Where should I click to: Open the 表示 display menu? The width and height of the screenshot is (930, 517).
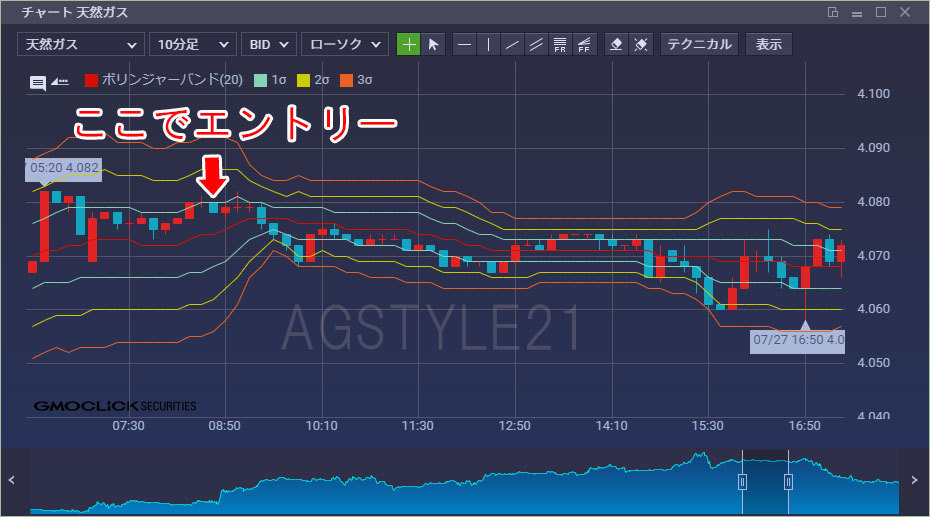[769, 45]
